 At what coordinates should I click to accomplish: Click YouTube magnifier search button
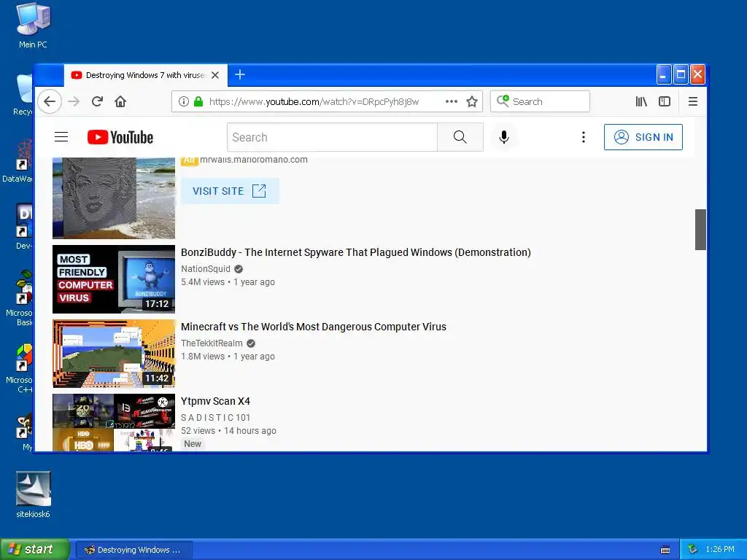tap(460, 137)
